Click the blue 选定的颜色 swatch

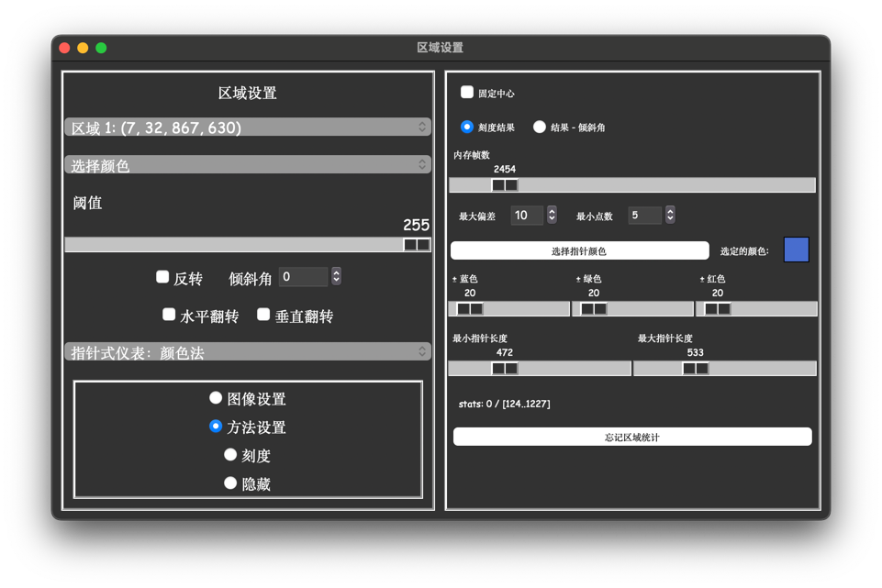797,250
